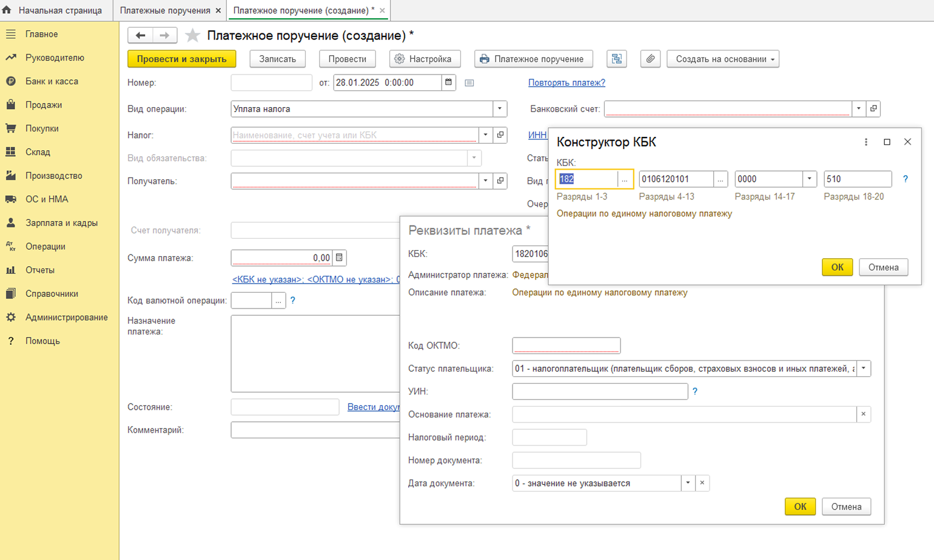Expand the Создать на основании menu

(723, 59)
